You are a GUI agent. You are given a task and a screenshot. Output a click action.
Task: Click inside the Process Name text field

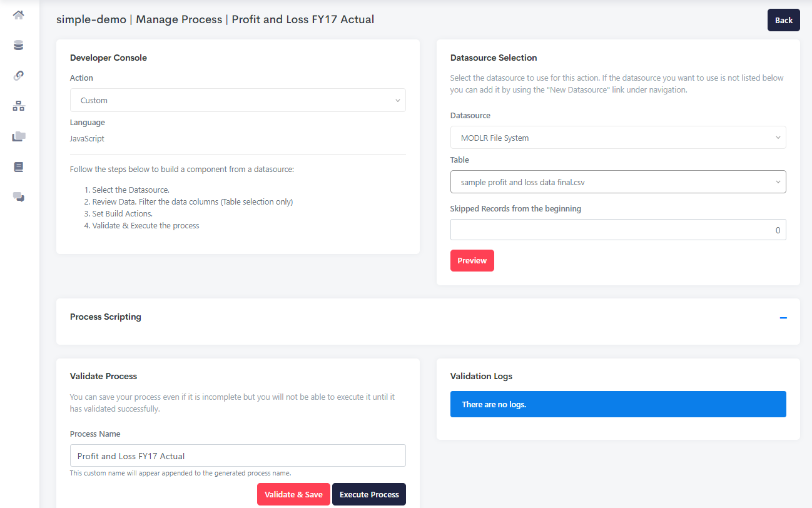[238, 455]
